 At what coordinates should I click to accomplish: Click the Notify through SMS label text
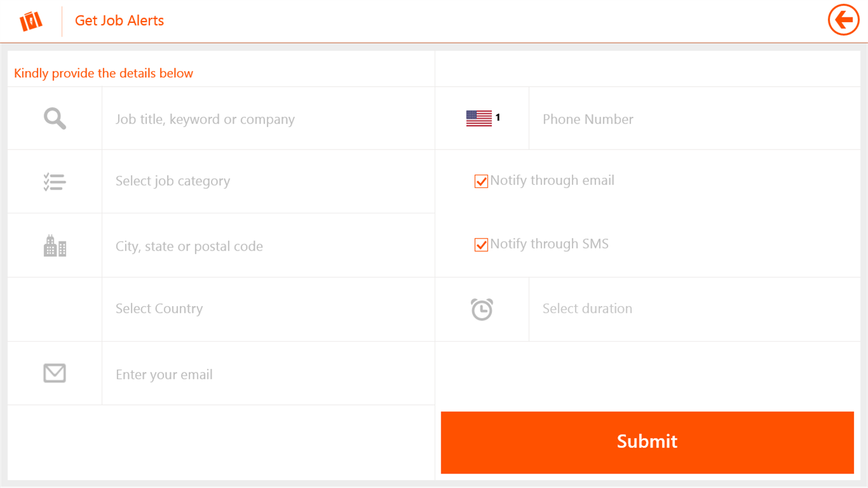(549, 244)
